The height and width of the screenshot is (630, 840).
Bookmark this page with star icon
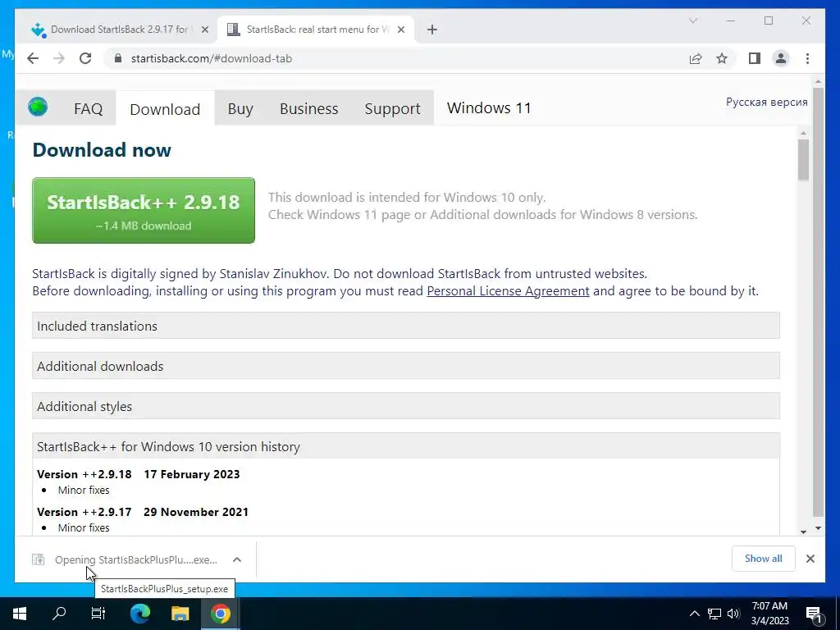pyautogui.click(x=722, y=58)
